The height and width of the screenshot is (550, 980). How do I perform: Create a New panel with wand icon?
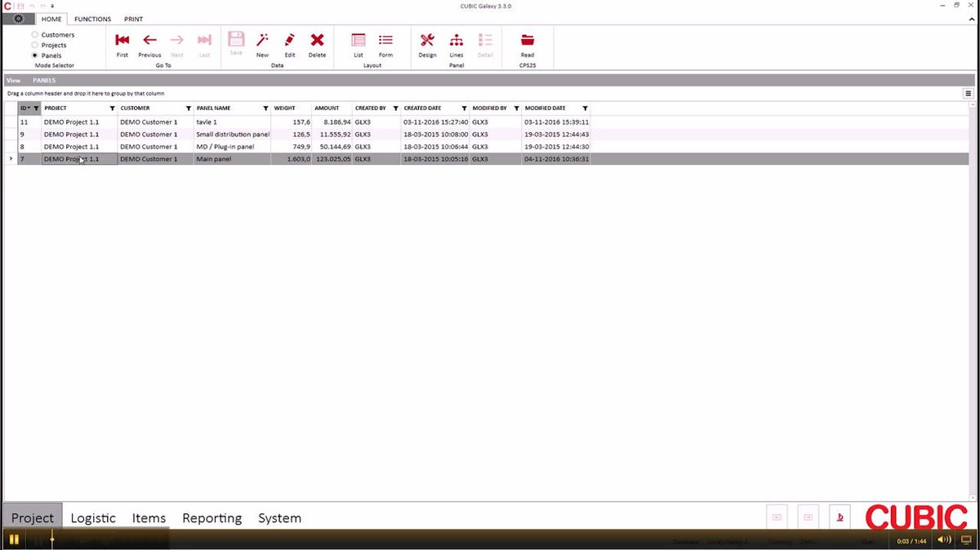point(262,41)
